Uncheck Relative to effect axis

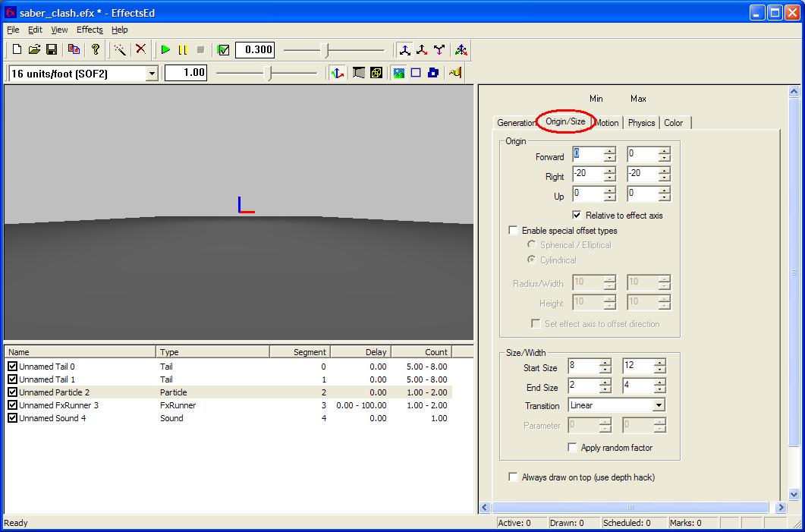(577, 216)
